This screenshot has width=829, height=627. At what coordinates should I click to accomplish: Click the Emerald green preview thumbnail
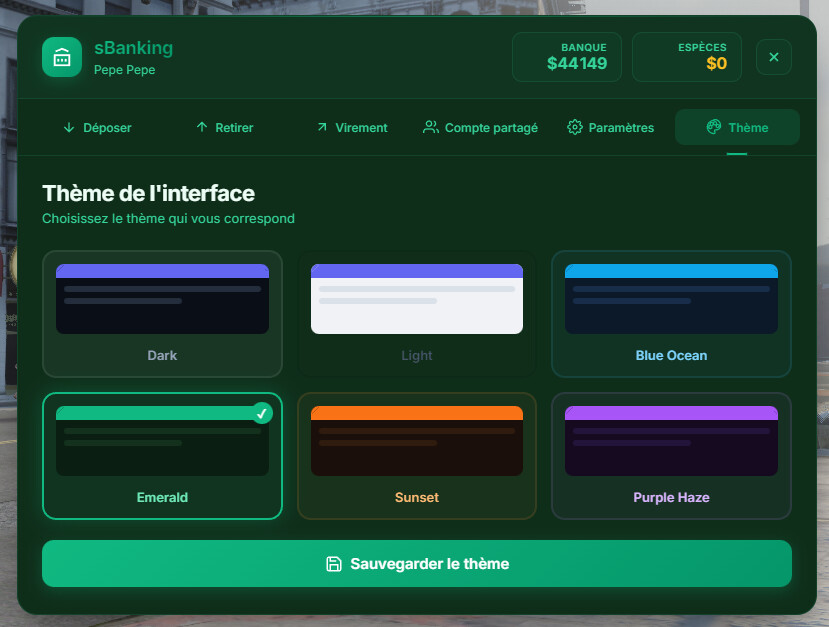[162, 441]
